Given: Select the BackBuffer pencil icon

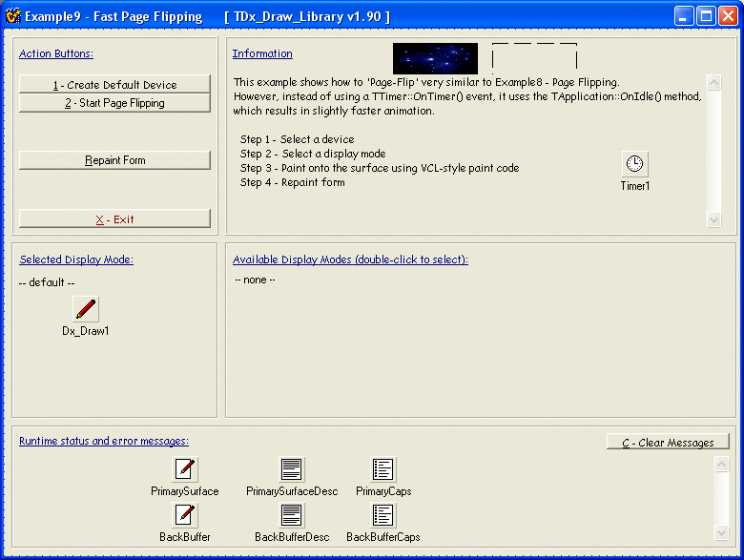Looking at the screenshot, I should tap(185, 515).
